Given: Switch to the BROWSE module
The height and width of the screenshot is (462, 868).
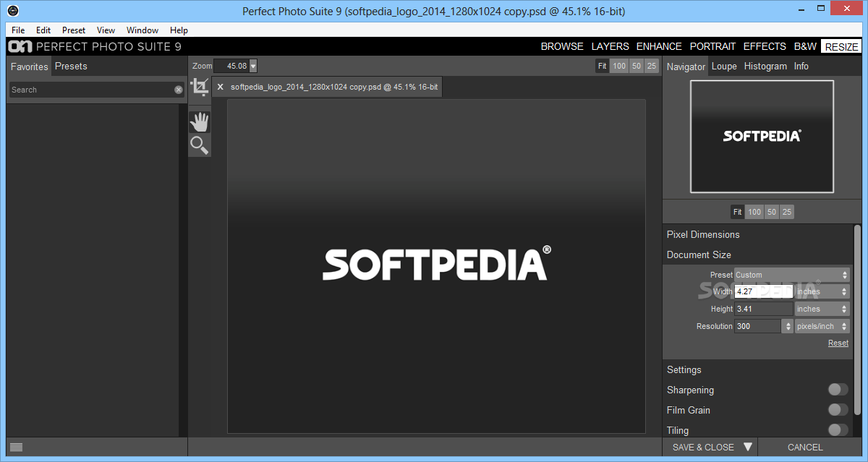Looking at the screenshot, I should (x=562, y=46).
